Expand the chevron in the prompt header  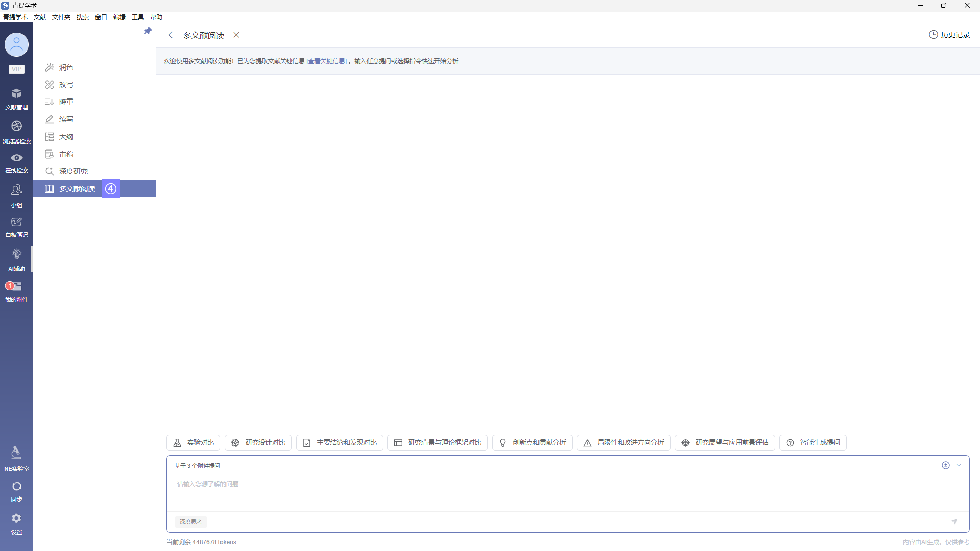pos(959,465)
